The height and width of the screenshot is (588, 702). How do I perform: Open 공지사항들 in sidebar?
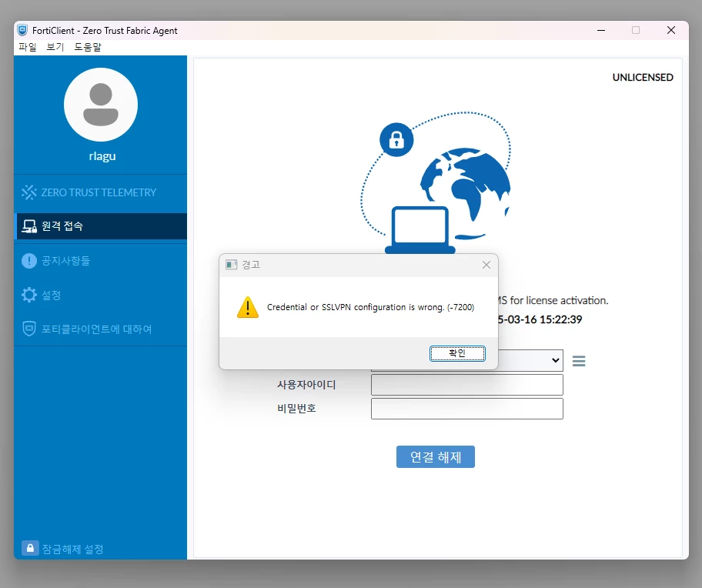(100, 260)
